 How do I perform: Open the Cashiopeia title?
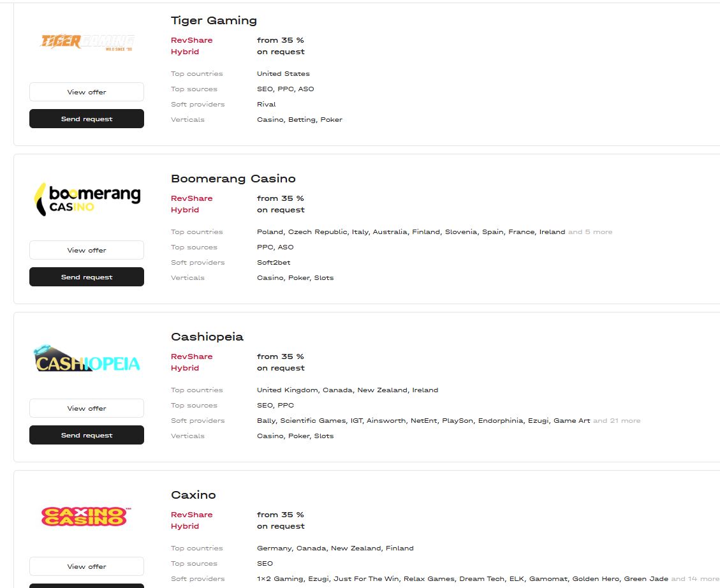click(207, 337)
